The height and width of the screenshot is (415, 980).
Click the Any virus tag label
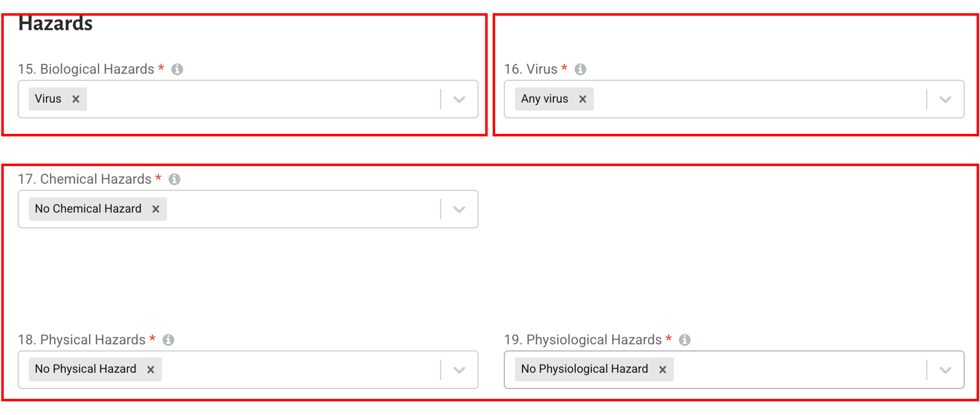(x=544, y=99)
